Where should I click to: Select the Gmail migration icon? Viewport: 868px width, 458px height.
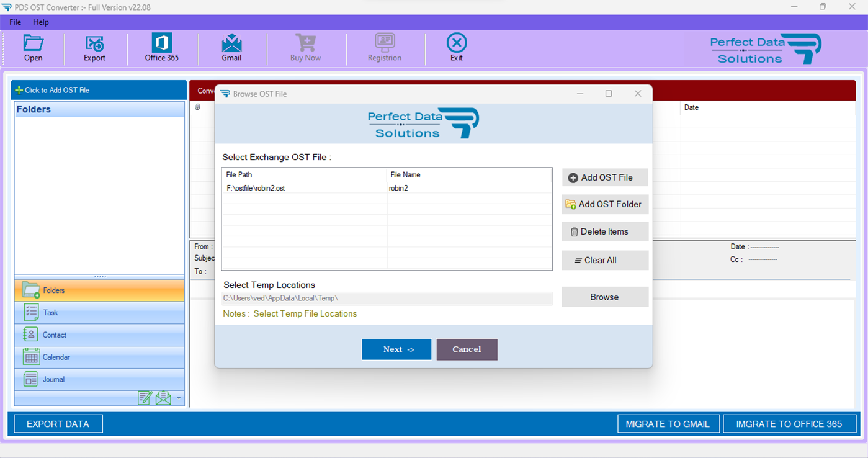coord(232,47)
